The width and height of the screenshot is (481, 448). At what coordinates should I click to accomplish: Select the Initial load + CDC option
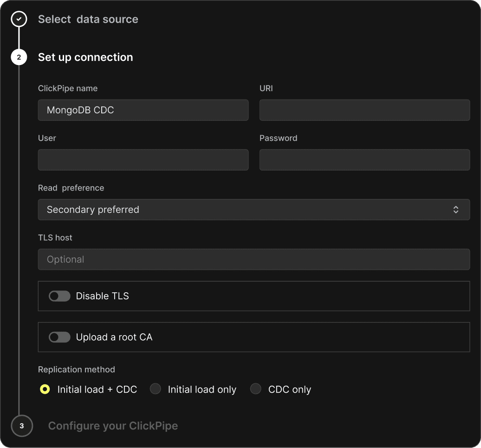click(x=45, y=389)
